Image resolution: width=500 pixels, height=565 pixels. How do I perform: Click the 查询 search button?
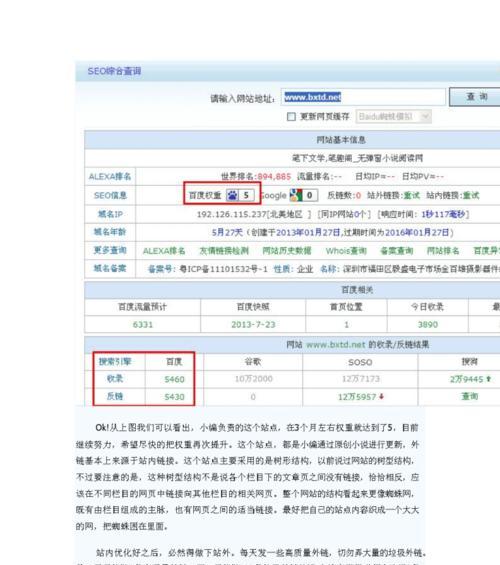(x=475, y=97)
